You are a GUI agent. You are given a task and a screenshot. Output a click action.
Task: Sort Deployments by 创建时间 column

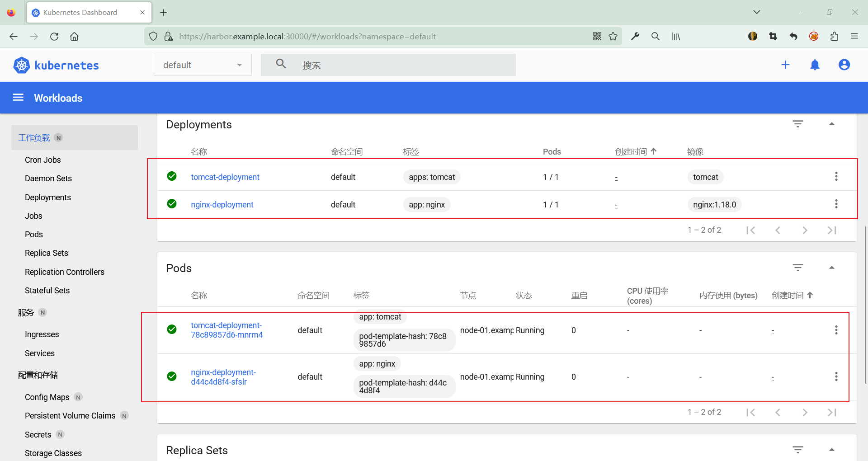(x=635, y=152)
